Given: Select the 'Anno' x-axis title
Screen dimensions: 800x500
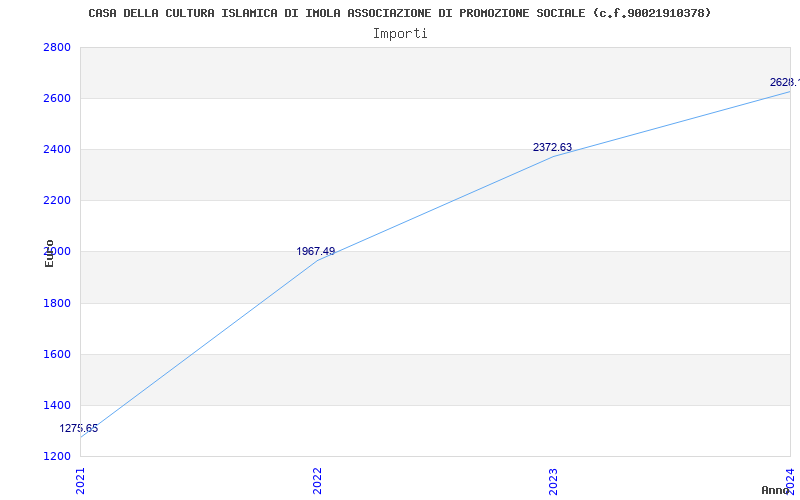Looking at the screenshot, I should [x=775, y=490].
